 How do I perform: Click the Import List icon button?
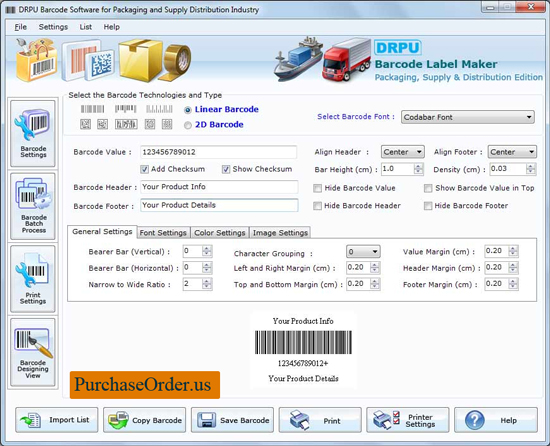[56, 420]
